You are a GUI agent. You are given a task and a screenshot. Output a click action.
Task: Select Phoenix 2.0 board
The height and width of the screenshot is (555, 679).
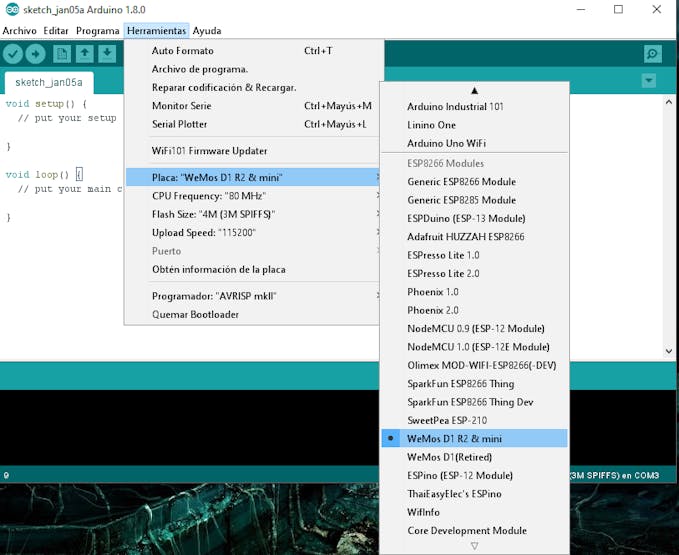pos(474,310)
